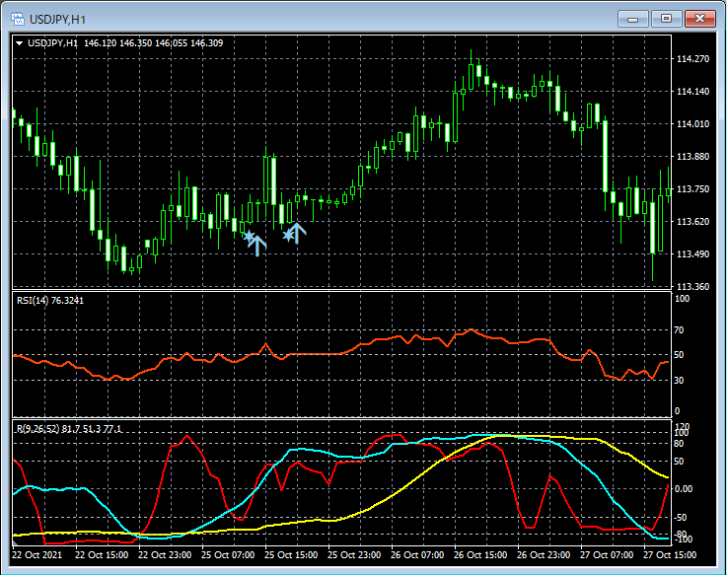Click the 25 Oct 23:00 time axis label
Screen dimensions: 728x575
pos(354,553)
